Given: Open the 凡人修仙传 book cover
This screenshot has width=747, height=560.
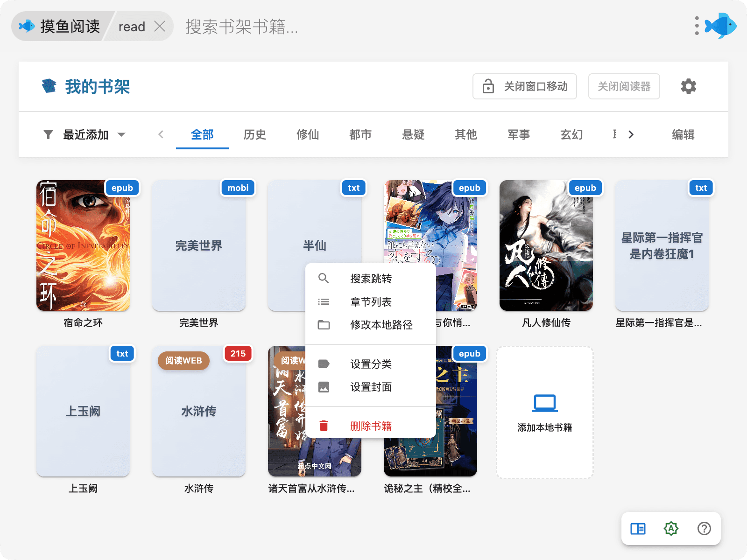Looking at the screenshot, I should (x=546, y=245).
